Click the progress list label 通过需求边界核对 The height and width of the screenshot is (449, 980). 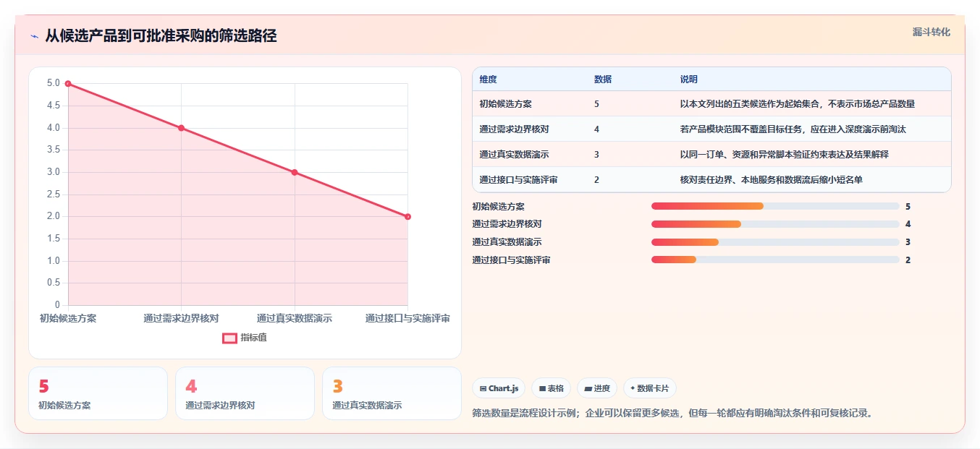pyautogui.click(x=507, y=224)
